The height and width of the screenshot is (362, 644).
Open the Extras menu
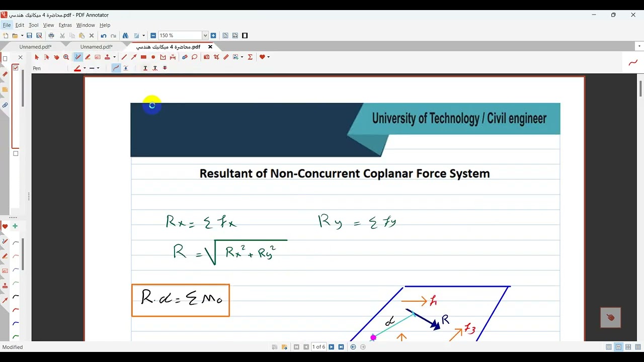pyautogui.click(x=65, y=25)
